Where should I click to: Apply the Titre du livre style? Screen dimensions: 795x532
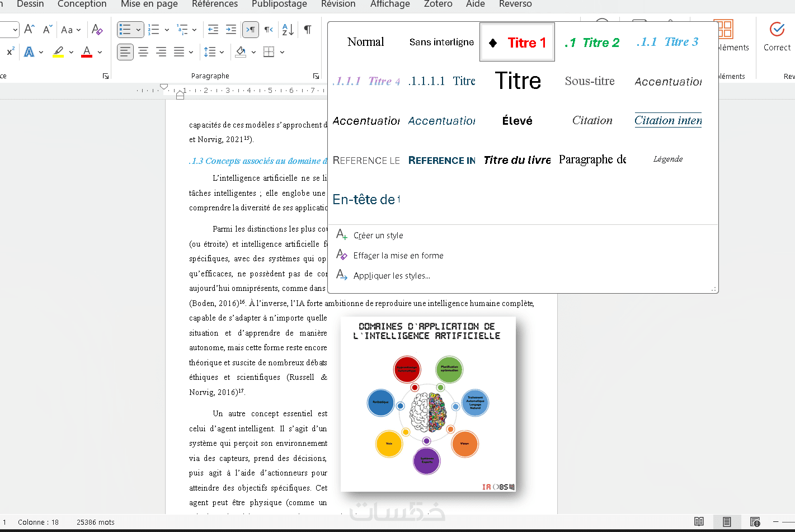[x=518, y=160]
